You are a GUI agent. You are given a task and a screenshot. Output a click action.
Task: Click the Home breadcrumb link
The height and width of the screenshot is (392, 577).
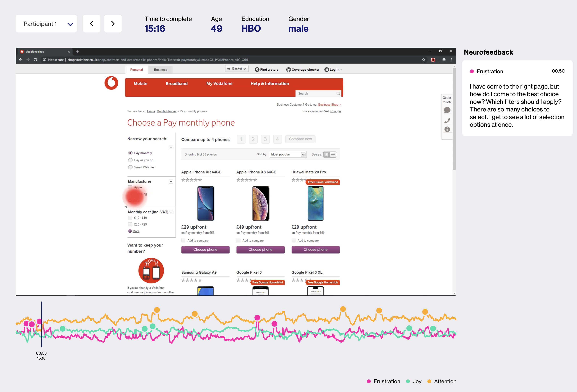[x=151, y=111]
